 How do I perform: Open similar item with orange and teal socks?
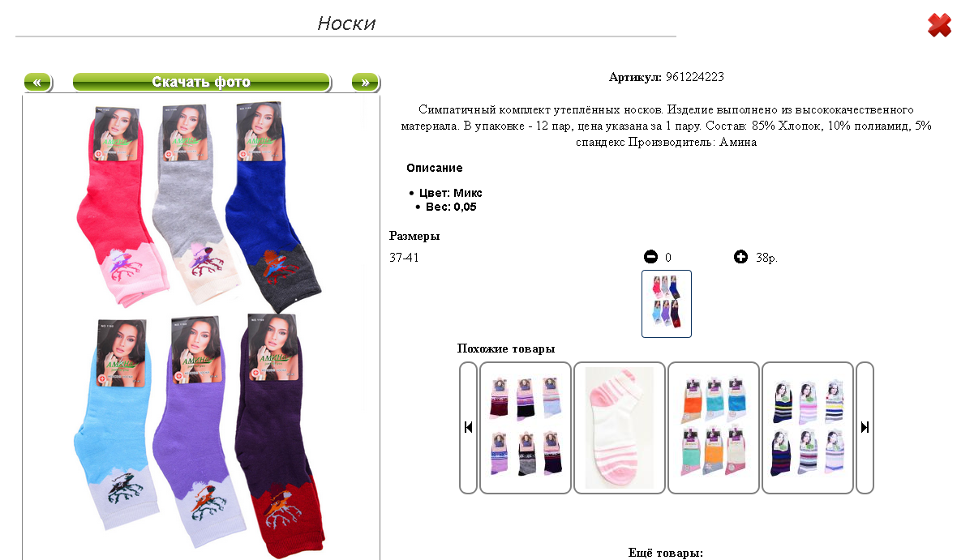tap(714, 428)
